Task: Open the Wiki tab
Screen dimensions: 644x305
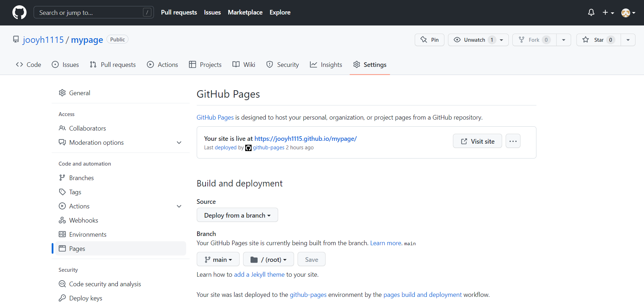Action: tap(244, 64)
